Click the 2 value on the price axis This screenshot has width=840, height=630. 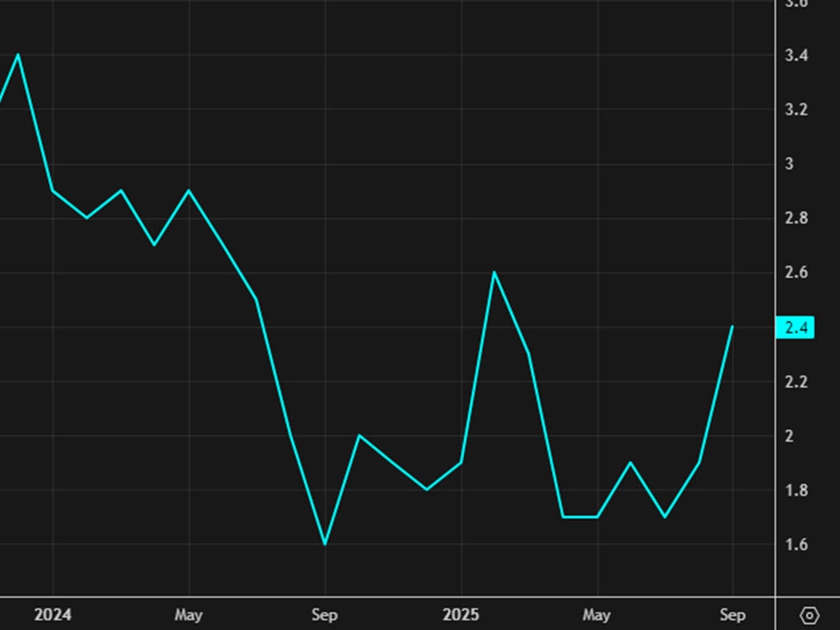coord(787,435)
